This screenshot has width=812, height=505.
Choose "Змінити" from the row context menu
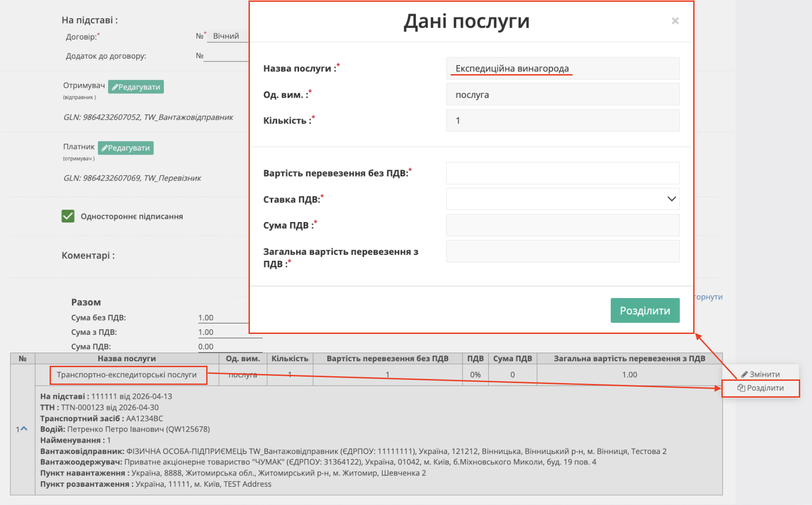pos(761,374)
